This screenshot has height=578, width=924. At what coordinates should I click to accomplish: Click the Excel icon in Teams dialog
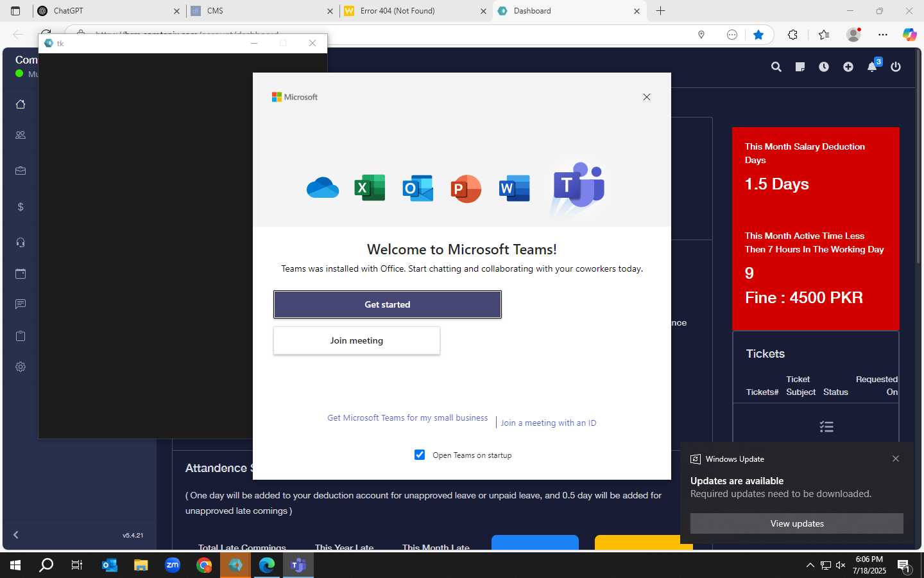tap(370, 188)
